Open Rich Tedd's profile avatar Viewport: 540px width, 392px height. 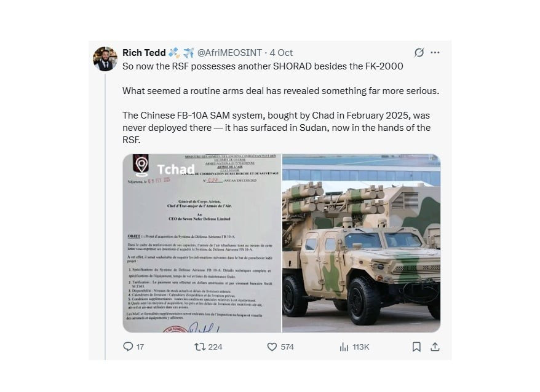(x=105, y=59)
